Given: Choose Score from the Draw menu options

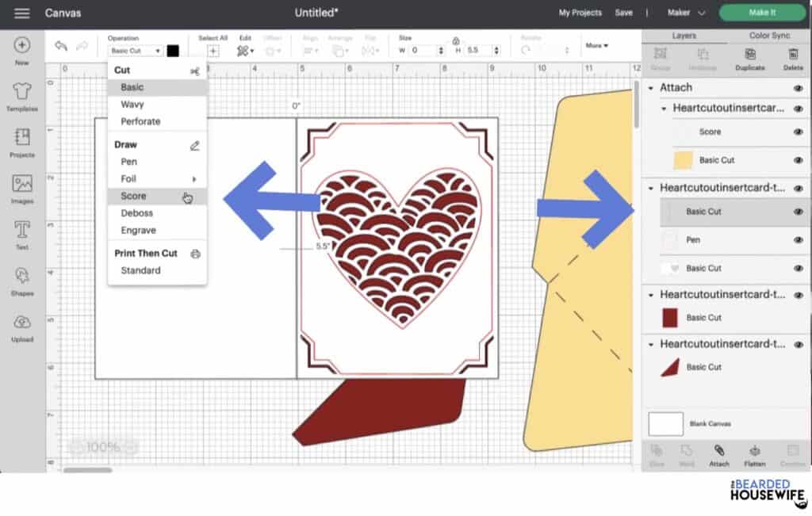Looking at the screenshot, I should (x=133, y=195).
